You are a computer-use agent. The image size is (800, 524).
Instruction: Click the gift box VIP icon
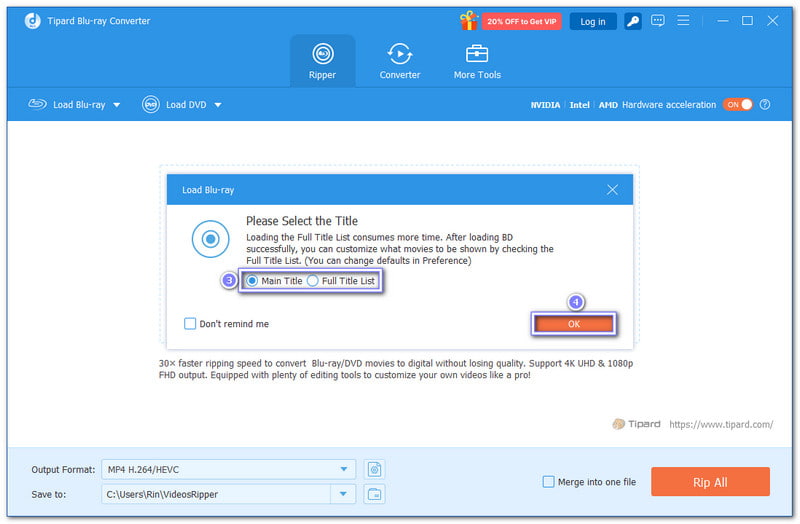(469, 21)
